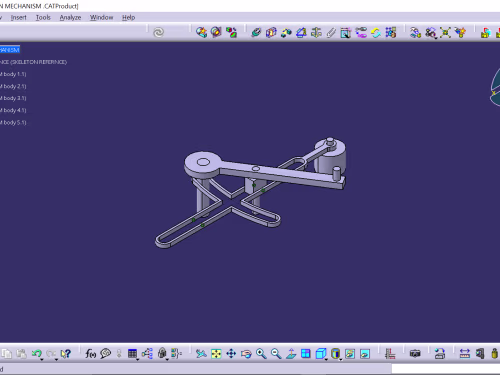Click the What's This help icon
Viewport: 500px width, 375px height.
(66, 353)
